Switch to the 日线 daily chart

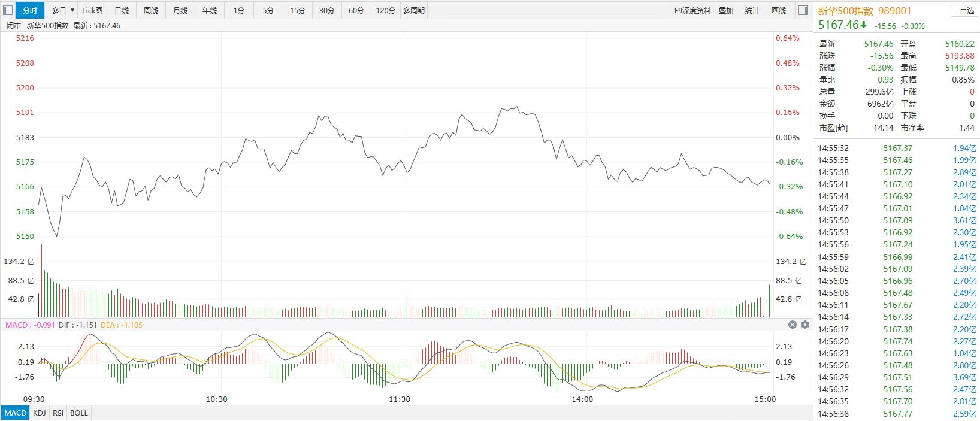[x=122, y=10]
